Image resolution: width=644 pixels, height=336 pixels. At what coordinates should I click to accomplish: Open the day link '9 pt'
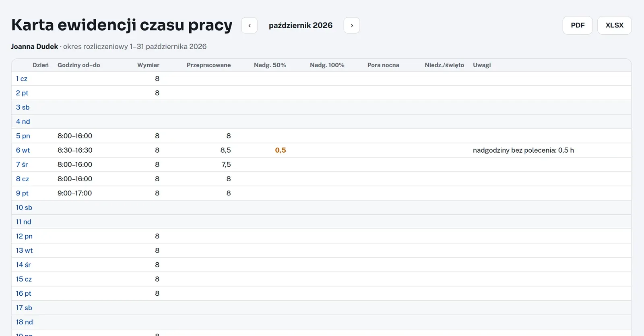tap(22, 193)
